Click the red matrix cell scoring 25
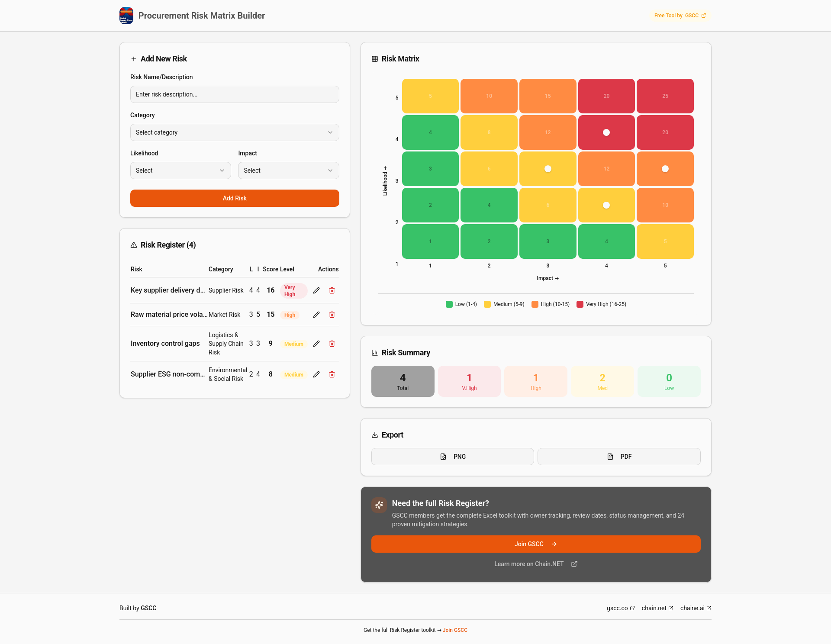Viewport: 831px width, 644px height. (x=665, y=96)
